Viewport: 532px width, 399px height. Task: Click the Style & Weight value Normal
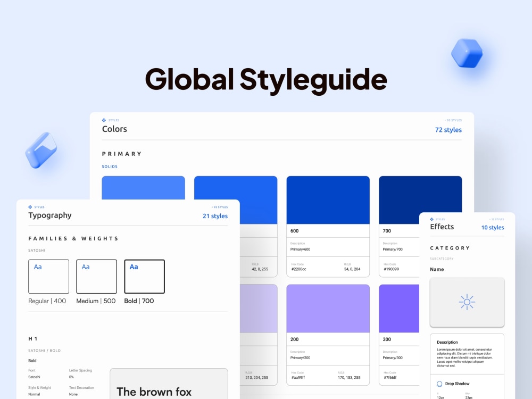point(34,394)
